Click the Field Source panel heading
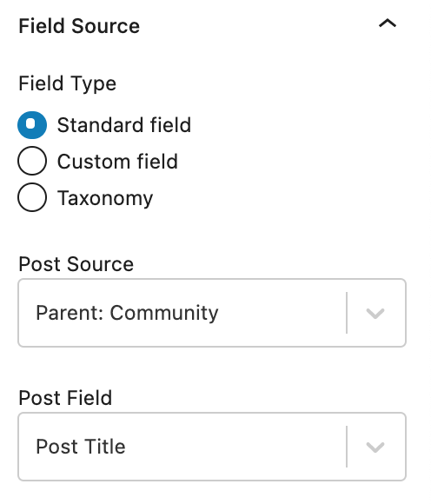Image resolution: width=431 pixels, height=504 pixels. click(x=79, y=26)
